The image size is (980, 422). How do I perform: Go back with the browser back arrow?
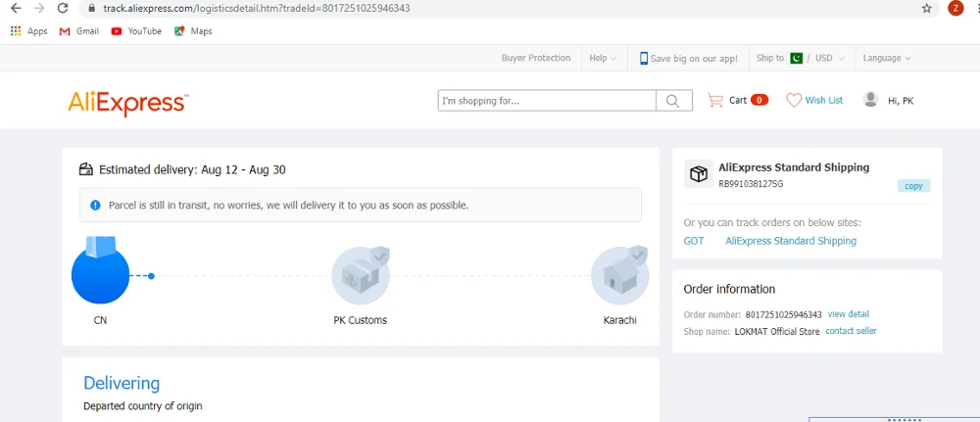[17, 9]
